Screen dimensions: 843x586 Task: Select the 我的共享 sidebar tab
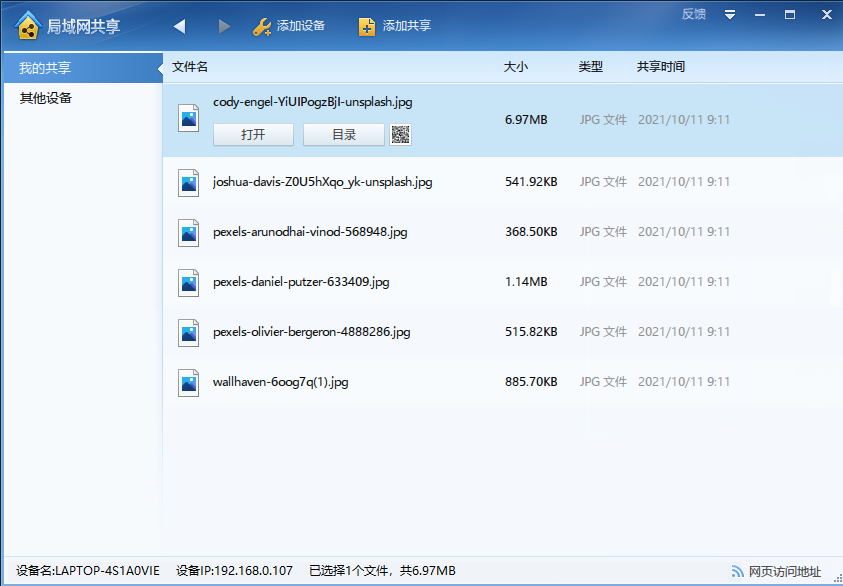pyautogui.click(x=83, y=68)
